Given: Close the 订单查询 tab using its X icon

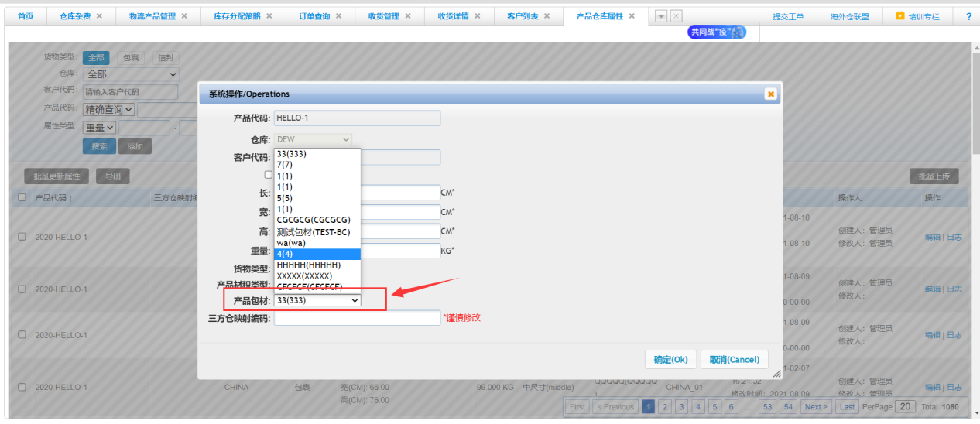Looking at the screenshot, I should (x=338, y=16).
